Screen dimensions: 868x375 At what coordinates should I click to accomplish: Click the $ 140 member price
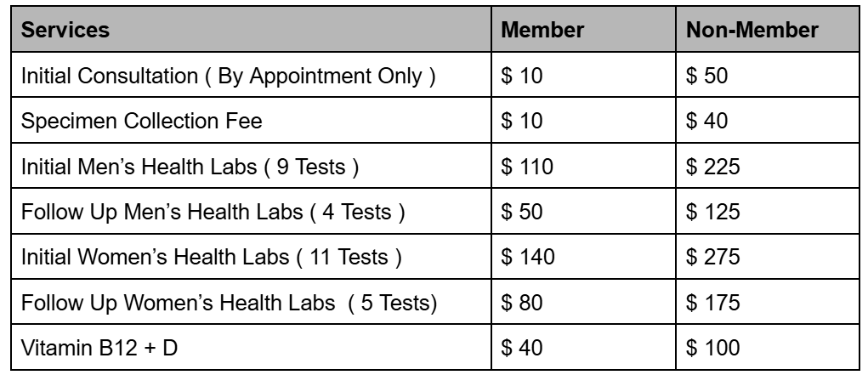click(x=528, y=257)
